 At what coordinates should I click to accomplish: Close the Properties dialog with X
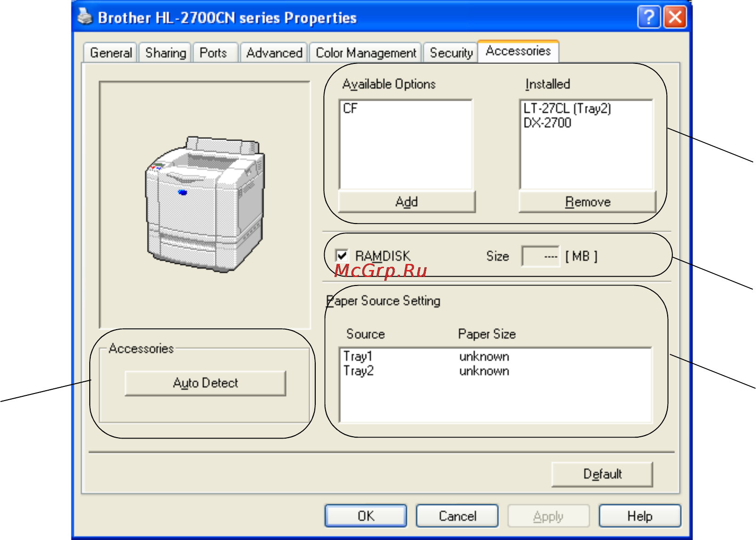pyautogui.click(x=675, y=18)
